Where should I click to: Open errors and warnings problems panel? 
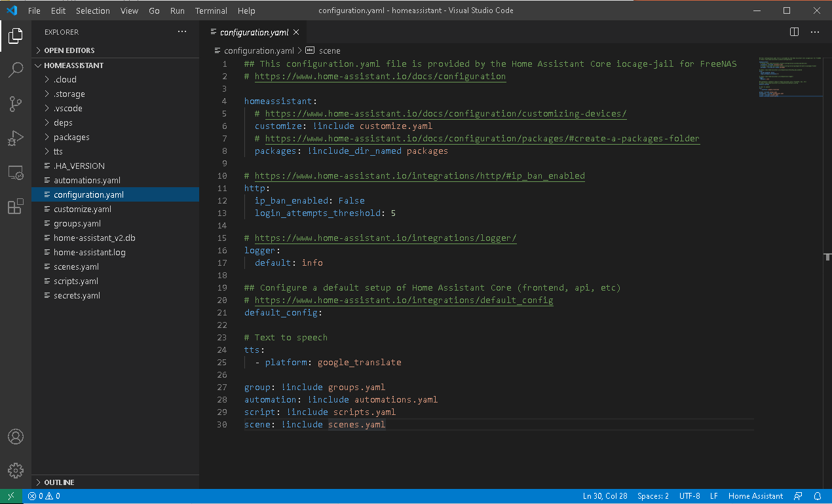pos(44,496)
